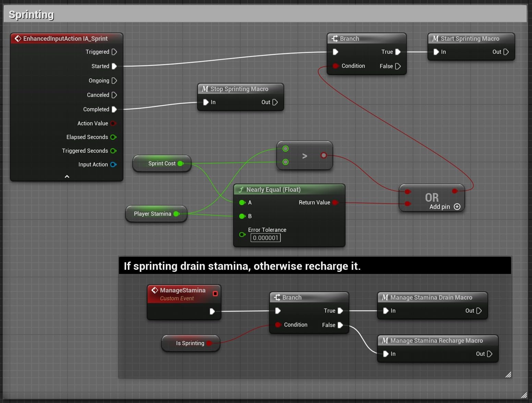Viewport: 532px width, 403px height.
Task: Click the greater-than node's bottom input pin
Action: click(x=286, y=162)
